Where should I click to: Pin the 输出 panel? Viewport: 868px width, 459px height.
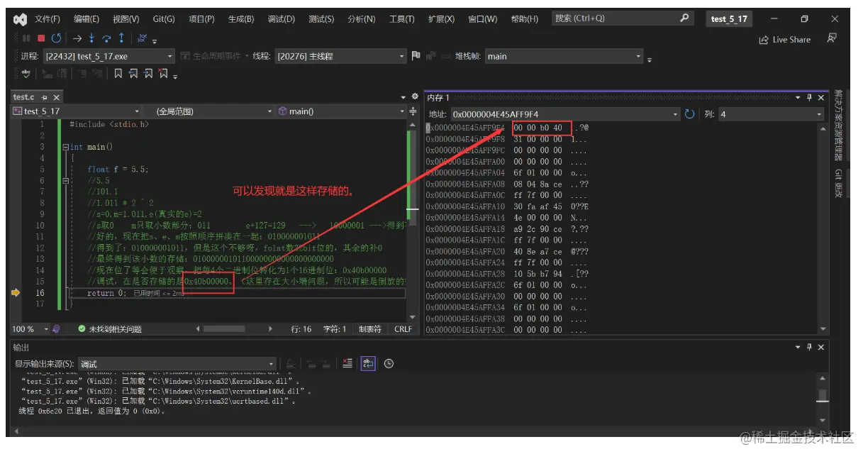pos(809,347)
